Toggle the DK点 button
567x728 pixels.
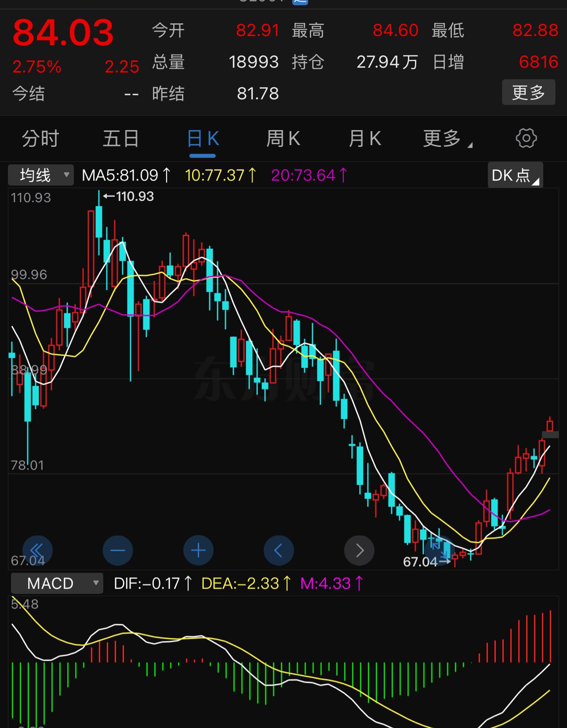tap(515, 175)
